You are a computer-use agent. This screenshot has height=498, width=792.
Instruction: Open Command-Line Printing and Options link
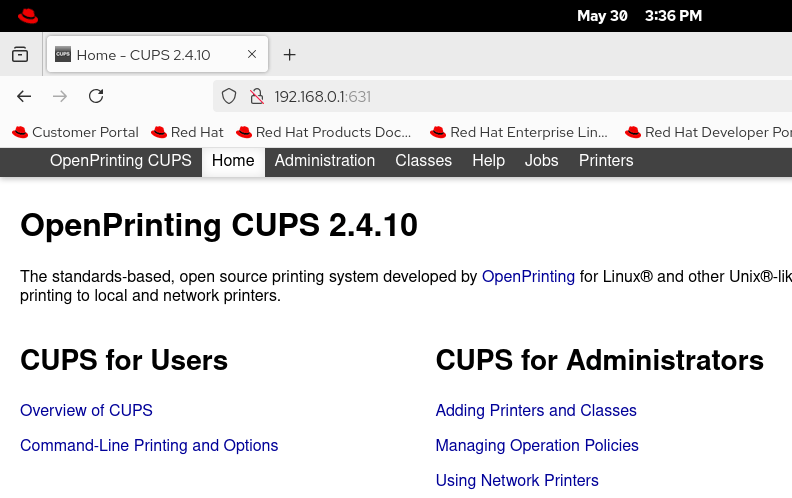(x=149, y=445)
